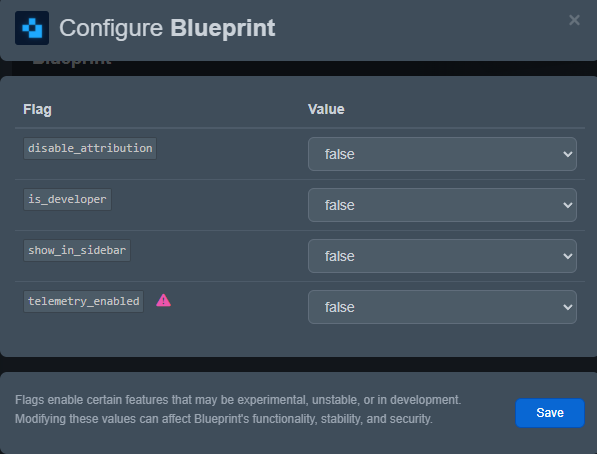Click the chevron arrow on telemetry_enabled dropdown
597x454 pixels.
click(567, 307)
